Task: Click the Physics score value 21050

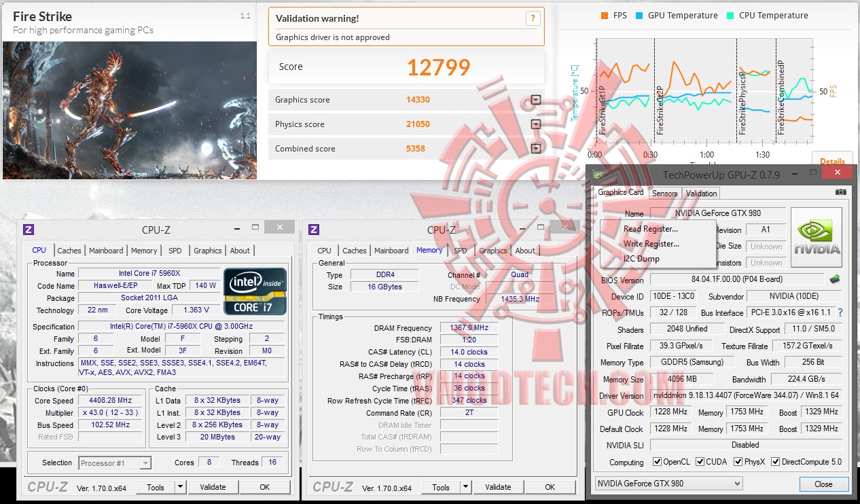Action: [x=418, y=124]
